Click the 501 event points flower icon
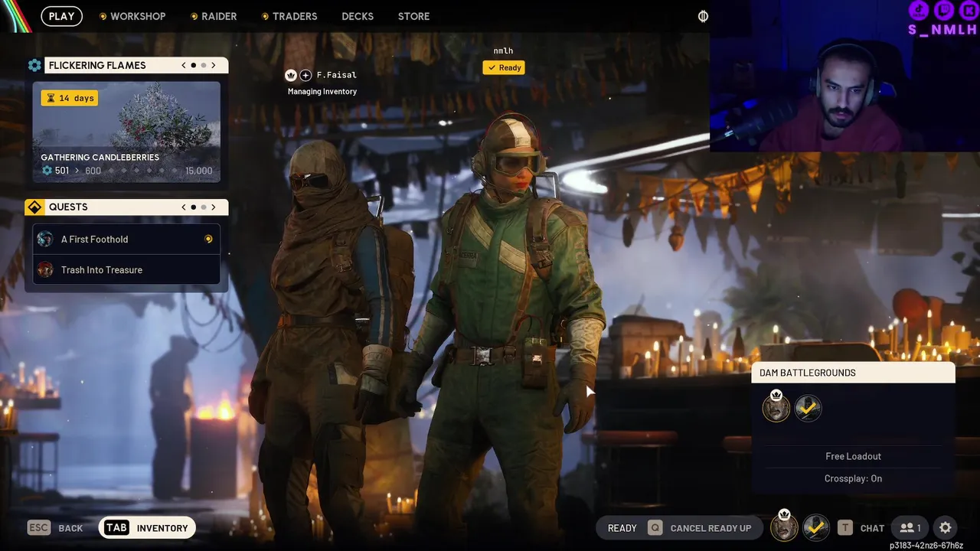Image resolution: width=980 pixels, height=551 pixels. 47,171
